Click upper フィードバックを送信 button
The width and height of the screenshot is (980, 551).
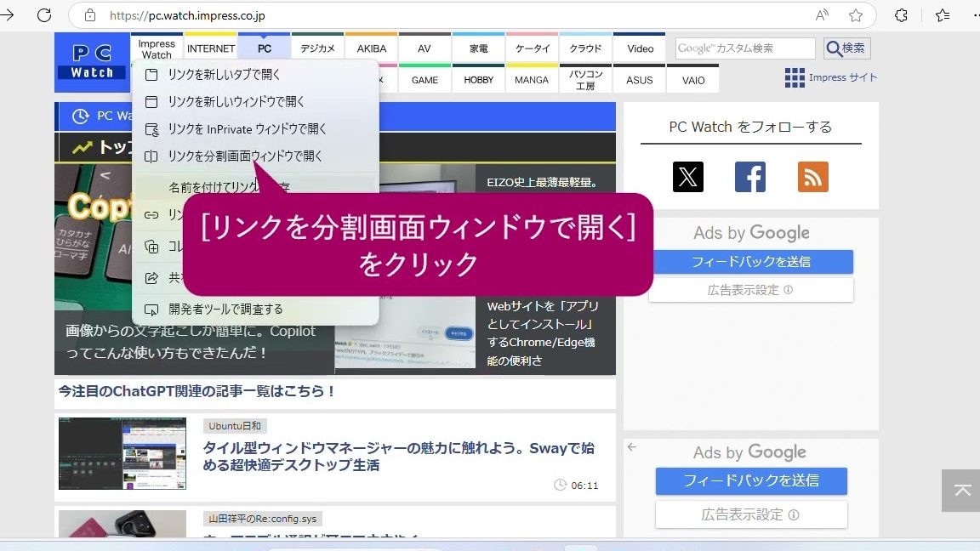(x=753, y=262)
